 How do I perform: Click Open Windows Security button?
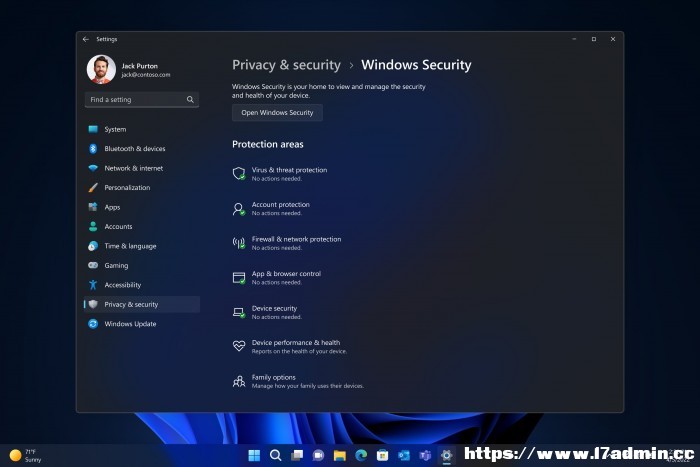click(277, 113)
